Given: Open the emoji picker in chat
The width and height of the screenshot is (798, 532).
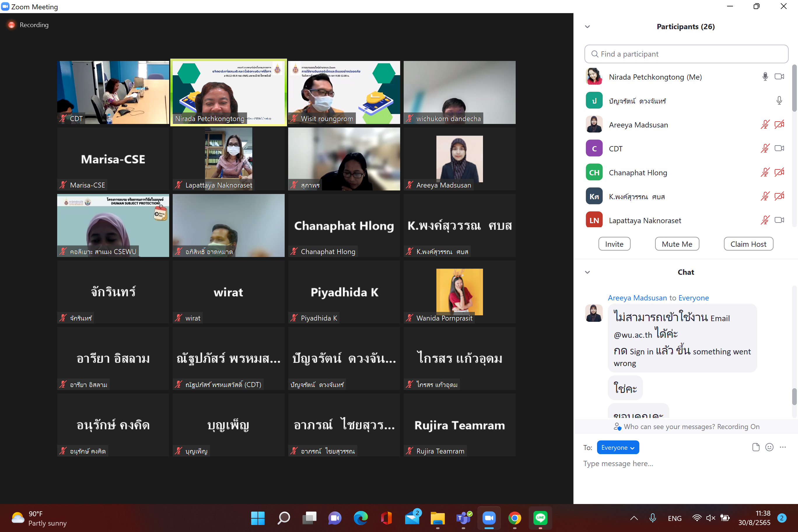Looking at the screenshot, I should [x=769, y=447].
